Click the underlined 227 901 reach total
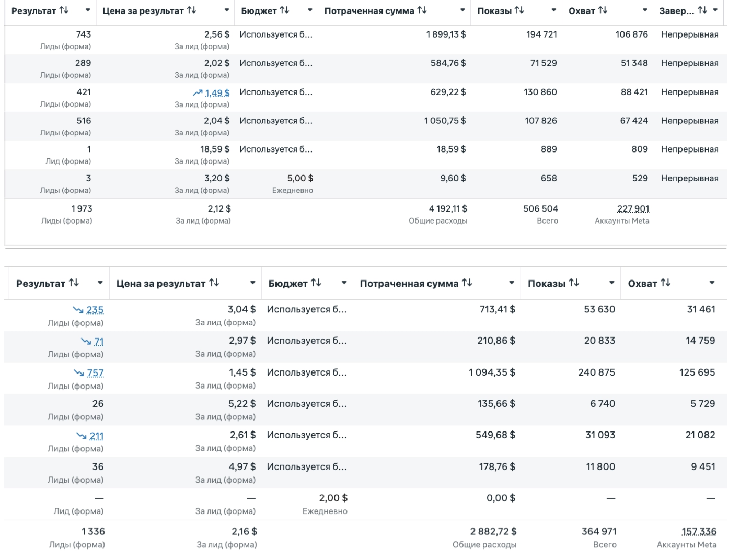 pyautogui.click(x=633, y=209)
